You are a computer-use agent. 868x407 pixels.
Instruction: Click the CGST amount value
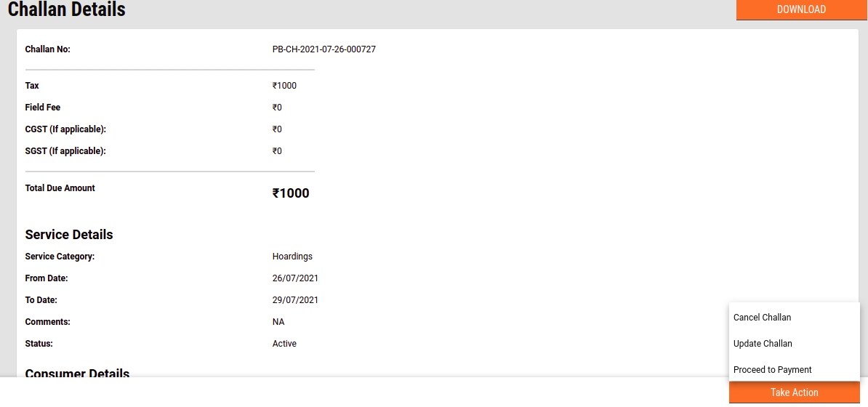277,129
